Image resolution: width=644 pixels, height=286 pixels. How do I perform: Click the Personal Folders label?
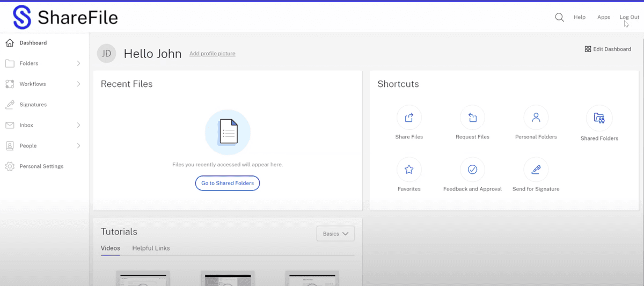click(536, 137)
